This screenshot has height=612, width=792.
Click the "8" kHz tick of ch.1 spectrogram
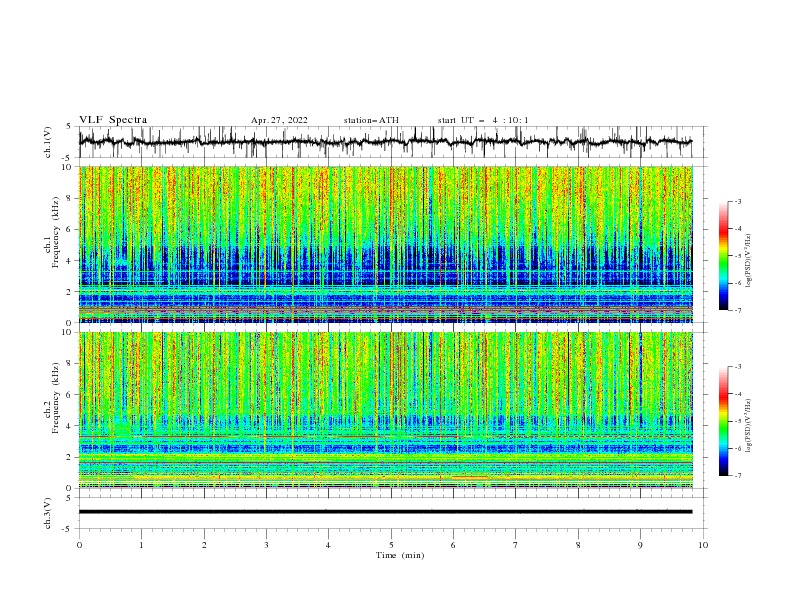[70, 198]
